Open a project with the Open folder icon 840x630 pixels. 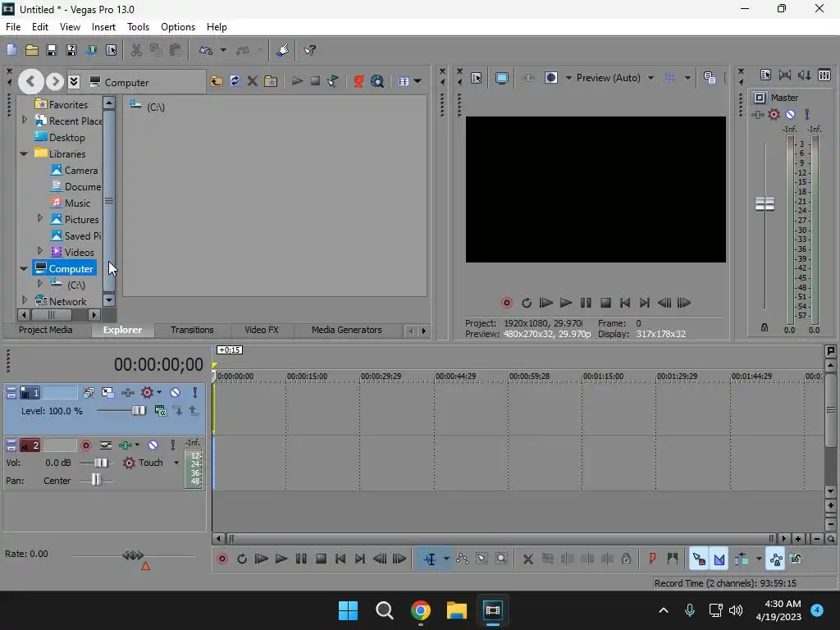coord(32,50)
